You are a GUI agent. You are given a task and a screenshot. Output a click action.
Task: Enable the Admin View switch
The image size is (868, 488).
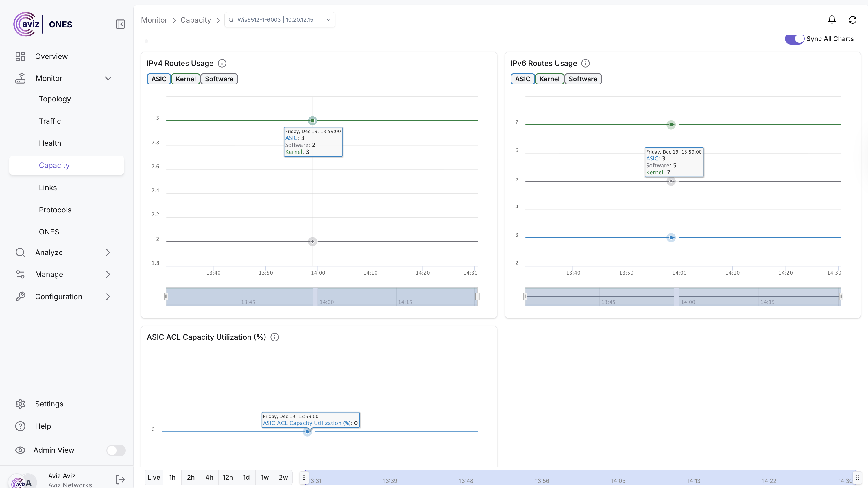tap(116, 450)
